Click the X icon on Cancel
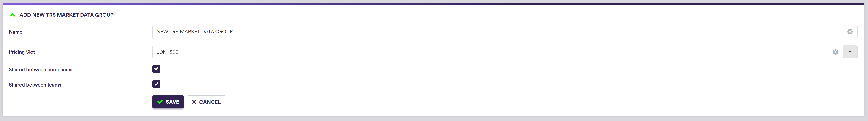The width and height of the screenshot is (868, 121). pyautogui.click(x=194, y=102)
